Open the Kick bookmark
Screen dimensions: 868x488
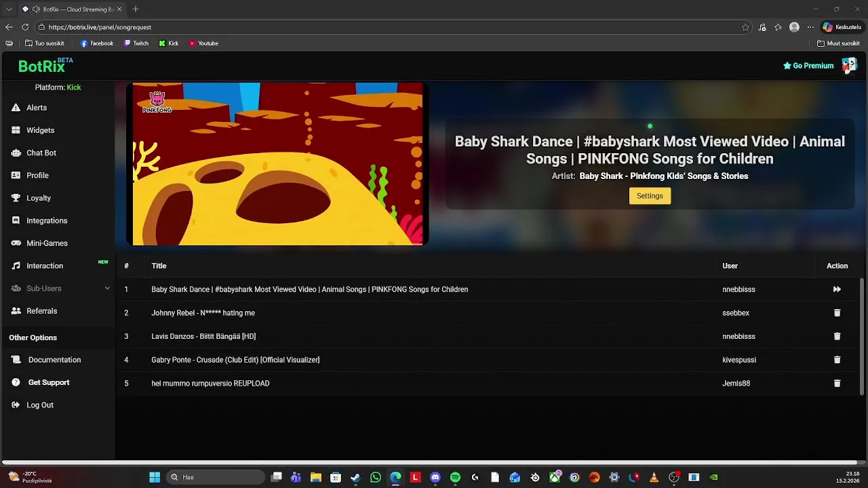(169, 43)
